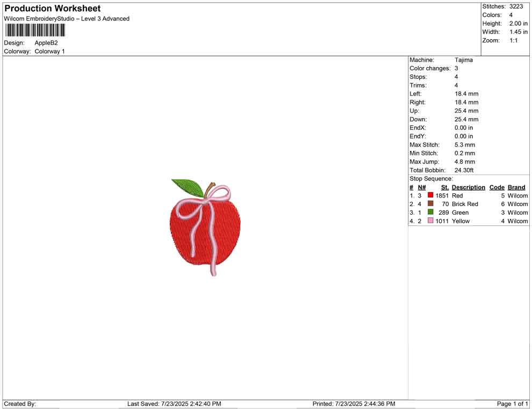The image size is (532, 409).
Task: Click the Height value '2.00 in'
Action: (x=519, y=24)
